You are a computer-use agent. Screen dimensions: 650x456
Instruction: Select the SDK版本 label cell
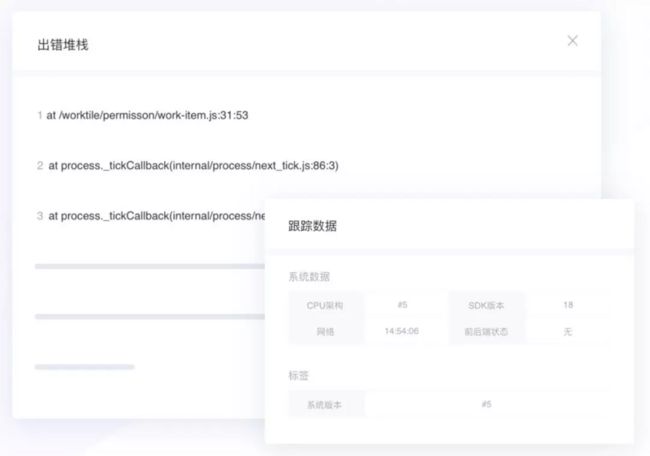click(x=486, y=305)
